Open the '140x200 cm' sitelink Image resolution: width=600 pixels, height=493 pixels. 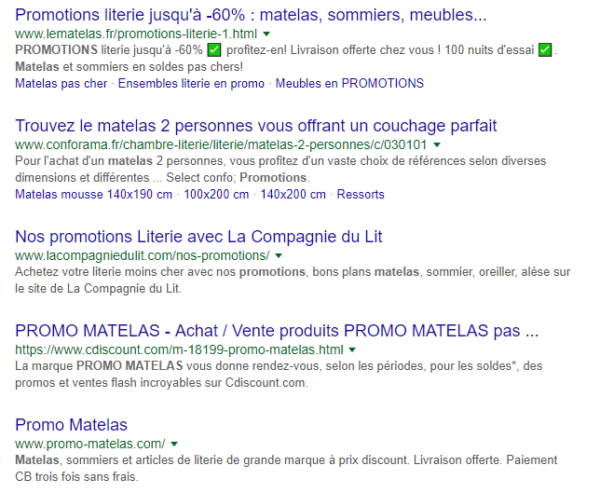pyautogui.click(x=293, y=194)
